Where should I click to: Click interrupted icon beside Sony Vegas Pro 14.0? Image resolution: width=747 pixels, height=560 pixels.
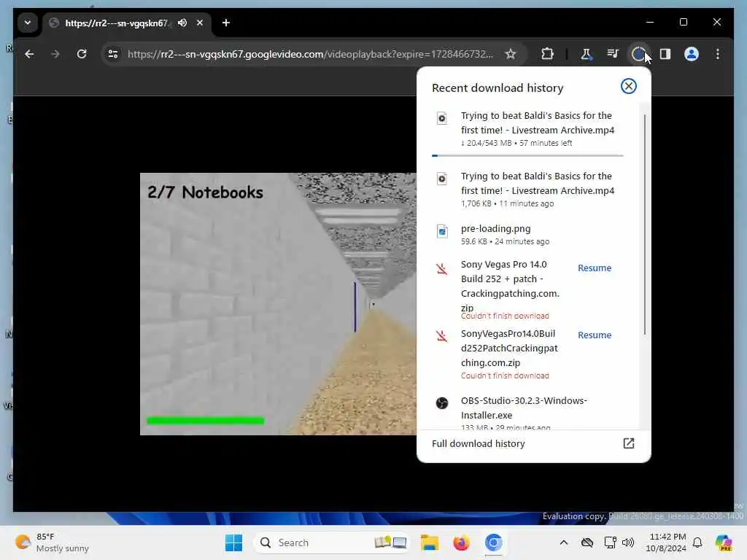point(441,269)
